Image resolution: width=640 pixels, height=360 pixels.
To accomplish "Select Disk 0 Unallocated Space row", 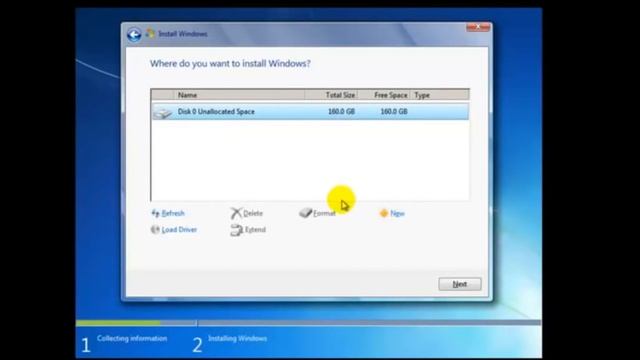I will [310, 112].
